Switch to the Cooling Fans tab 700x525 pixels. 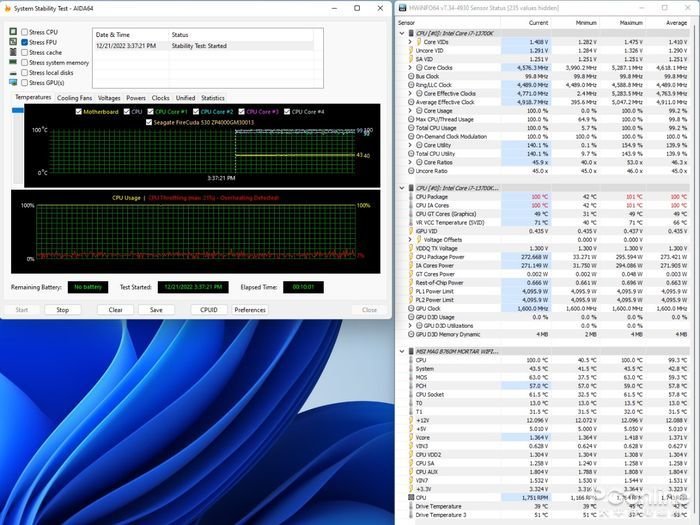[x=74, y=98]
